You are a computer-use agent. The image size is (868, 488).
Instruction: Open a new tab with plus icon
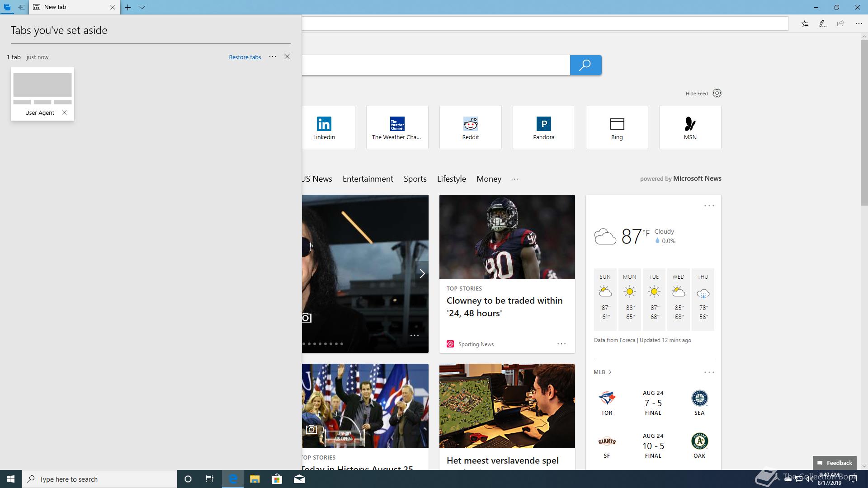point(128,7)
